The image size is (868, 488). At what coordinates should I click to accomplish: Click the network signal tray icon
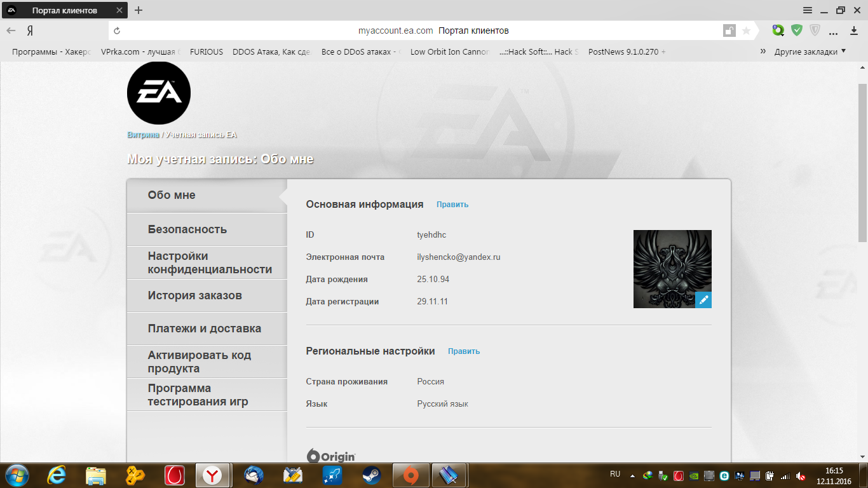click(785, 475)
